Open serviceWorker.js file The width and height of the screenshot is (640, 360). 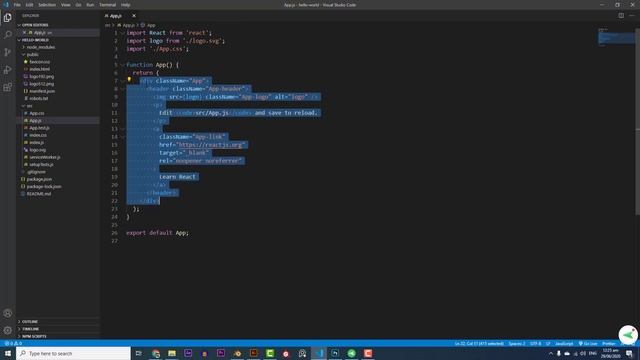point(45,157)
